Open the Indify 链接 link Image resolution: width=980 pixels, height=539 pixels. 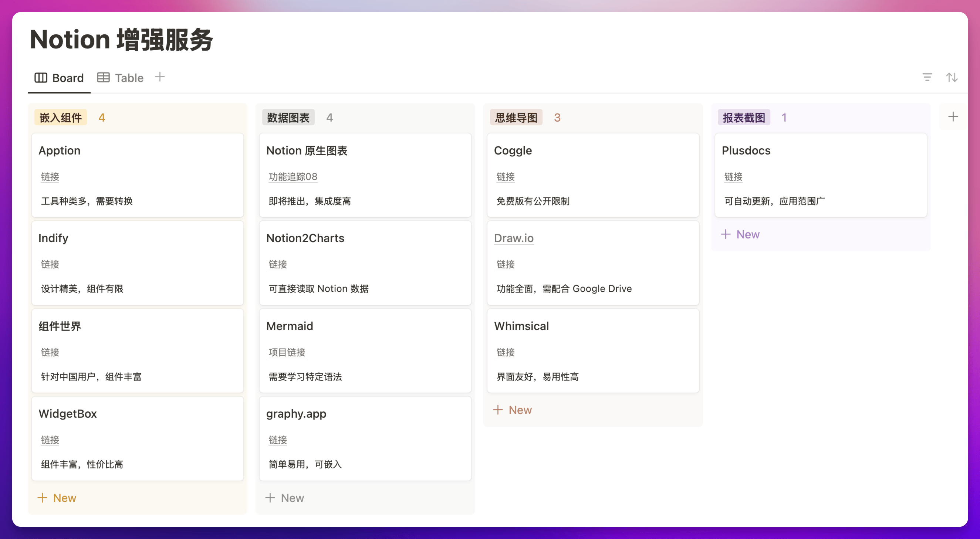click(50, 264)
